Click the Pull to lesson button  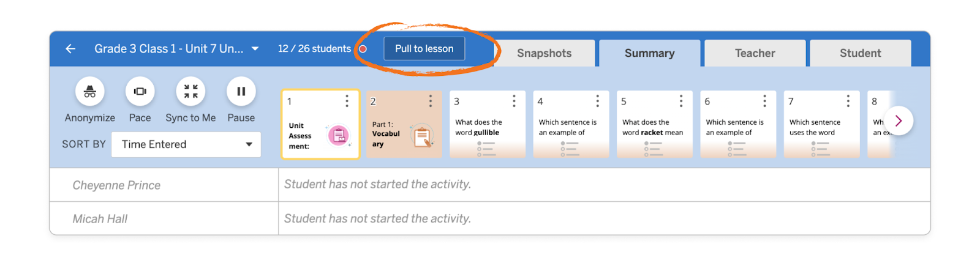pos(424,49)
